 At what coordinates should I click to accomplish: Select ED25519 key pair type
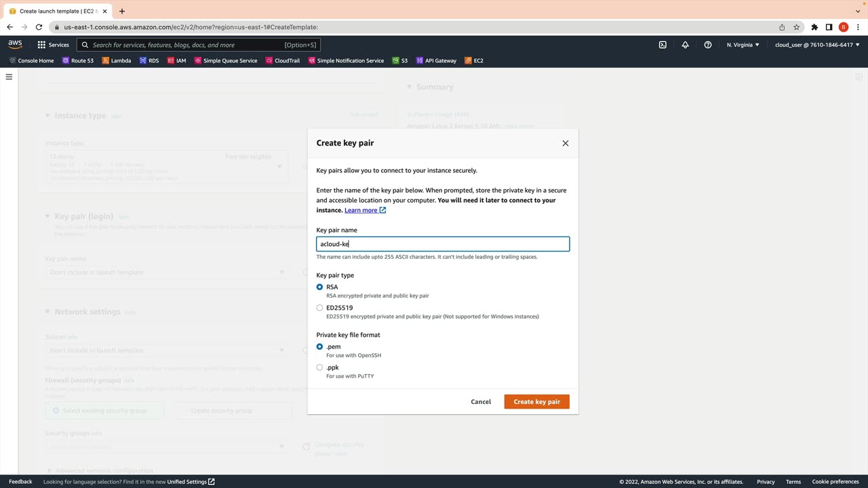[319, 308]
